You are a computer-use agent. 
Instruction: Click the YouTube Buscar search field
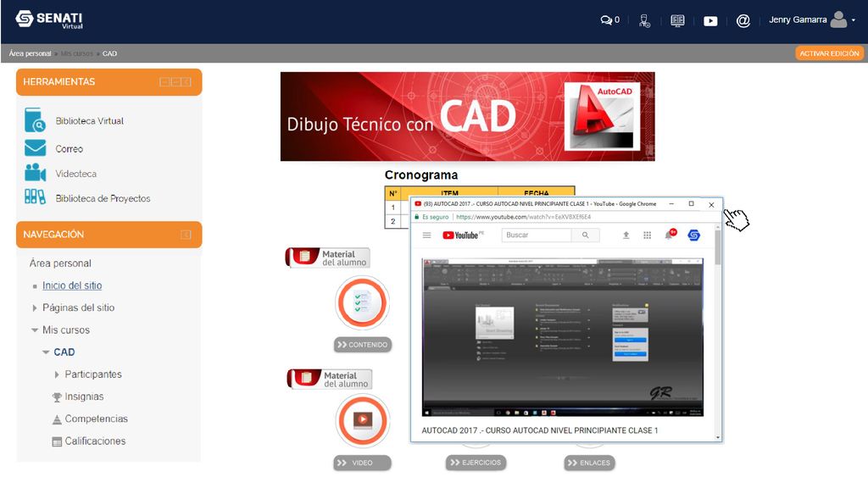[536, 236]
